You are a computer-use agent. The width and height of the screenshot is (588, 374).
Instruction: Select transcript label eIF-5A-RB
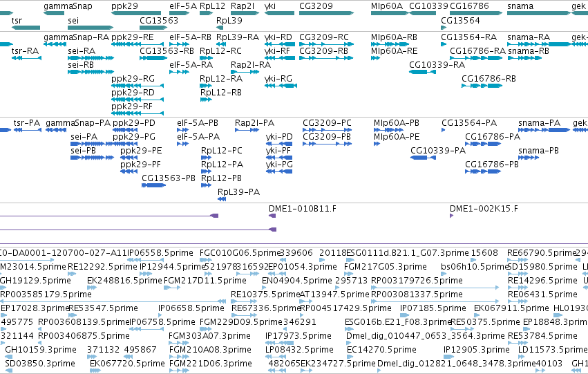pyautogui.click(x=190, y=37)
